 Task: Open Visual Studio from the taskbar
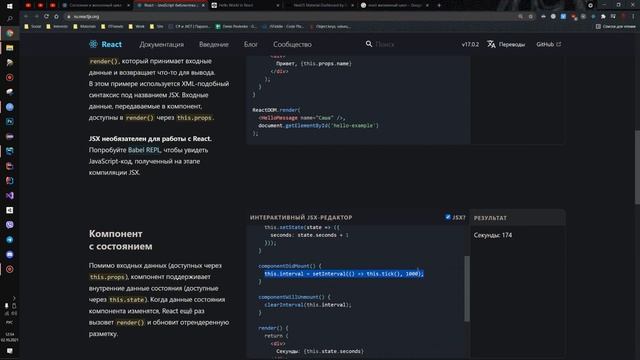[x=9, y=196]
